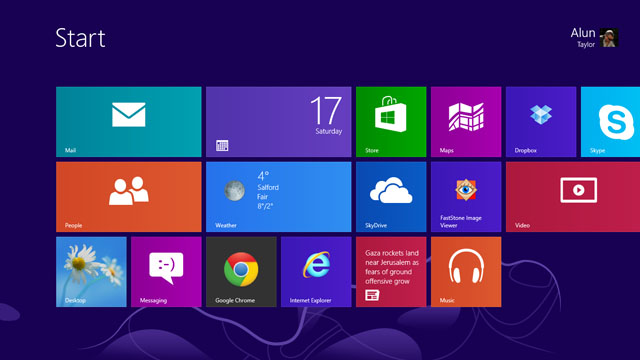Launch Google Chrome tile
Viewport: 640px width, 360px height.
point(241,272)
